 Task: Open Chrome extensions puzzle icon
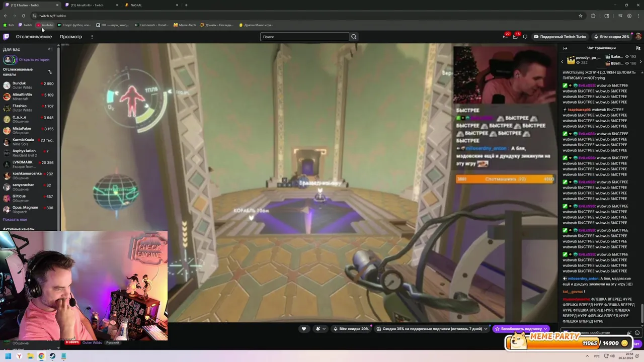pyautogui.click(x=593, y=16)
